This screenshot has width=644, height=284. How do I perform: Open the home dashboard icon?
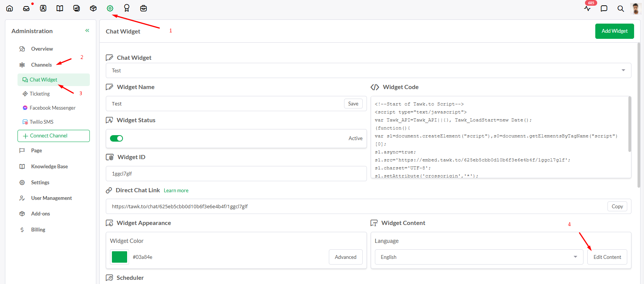click(10, 8)
